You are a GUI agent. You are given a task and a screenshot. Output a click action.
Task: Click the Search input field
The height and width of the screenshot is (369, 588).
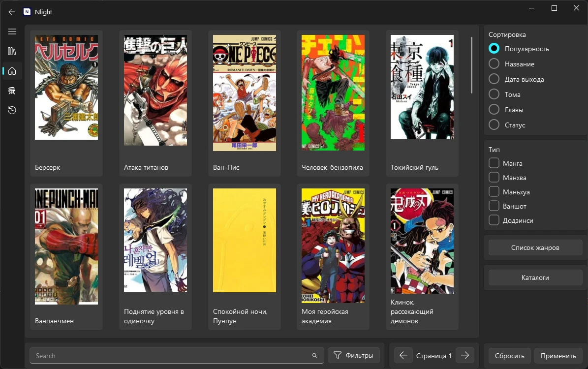click(x=176, y=356)
